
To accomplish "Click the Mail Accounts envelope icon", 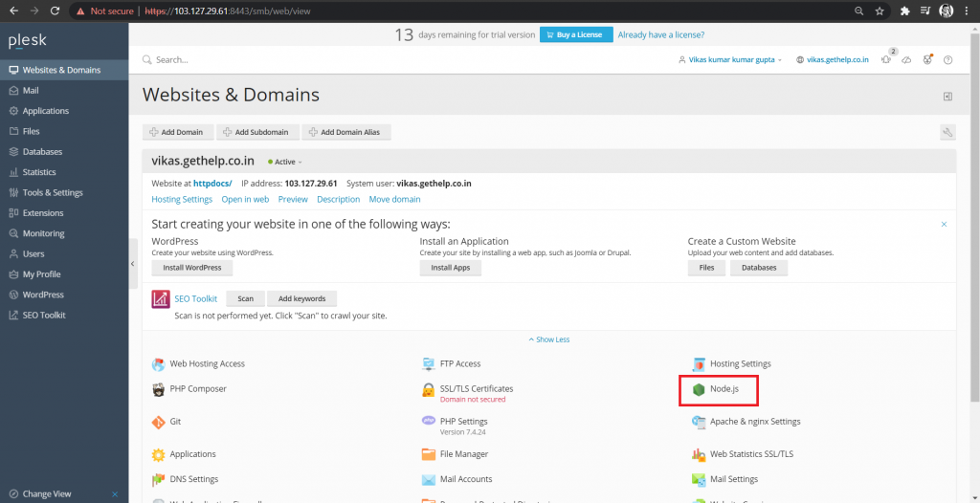I will [x=429, y=479].
